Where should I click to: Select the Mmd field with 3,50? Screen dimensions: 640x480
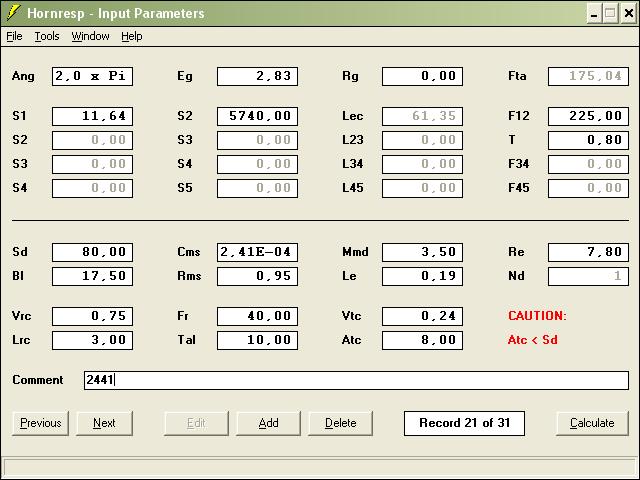pos(422,252)
